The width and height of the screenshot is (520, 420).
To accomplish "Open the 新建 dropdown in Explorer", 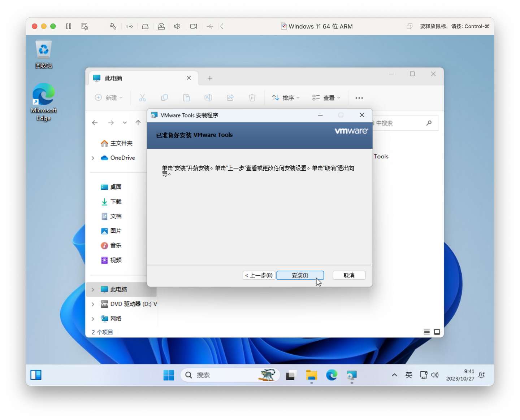I will [x=109, y=98].
